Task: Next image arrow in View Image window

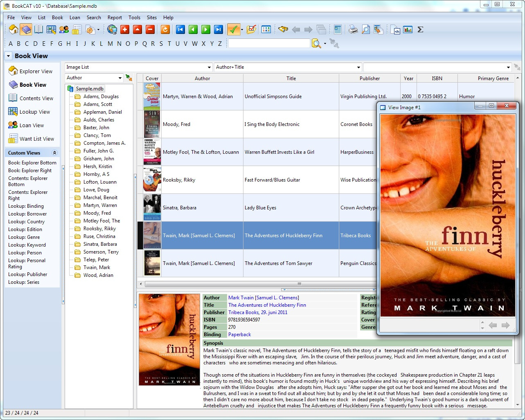Action: 505,326
